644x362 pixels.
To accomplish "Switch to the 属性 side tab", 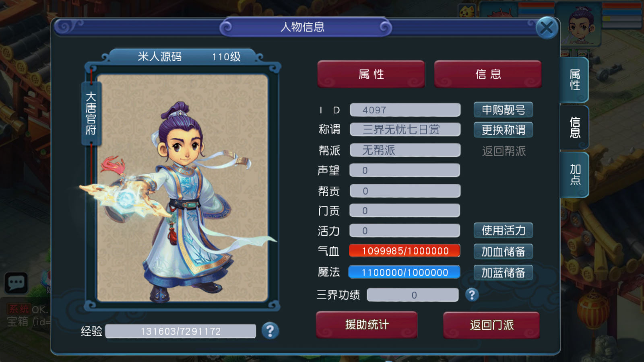I will (x=574, y=80).
